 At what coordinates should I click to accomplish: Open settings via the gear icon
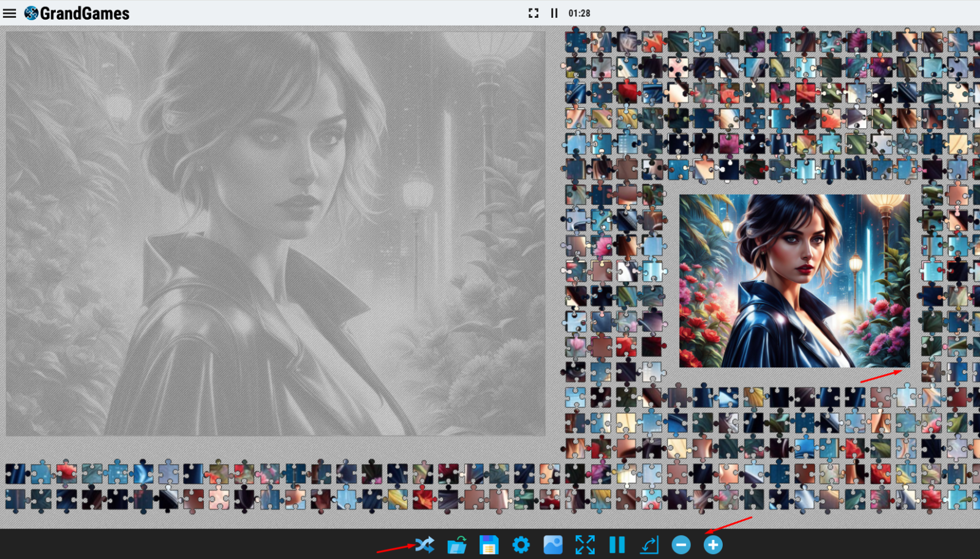[x=521, y=544]
